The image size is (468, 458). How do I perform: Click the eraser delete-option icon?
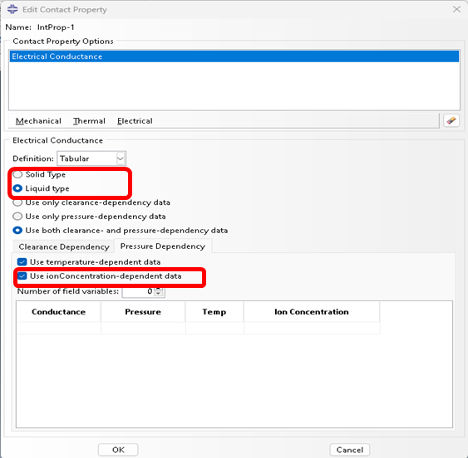451,121
